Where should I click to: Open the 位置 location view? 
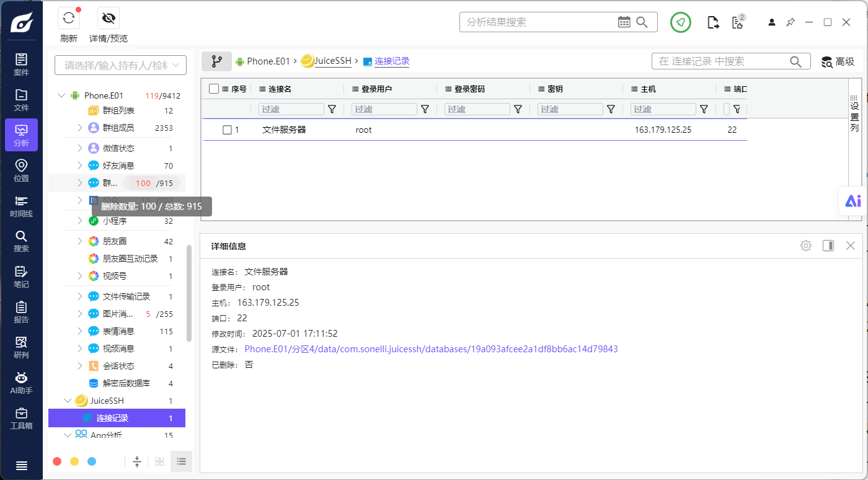[x=21, y=171]
